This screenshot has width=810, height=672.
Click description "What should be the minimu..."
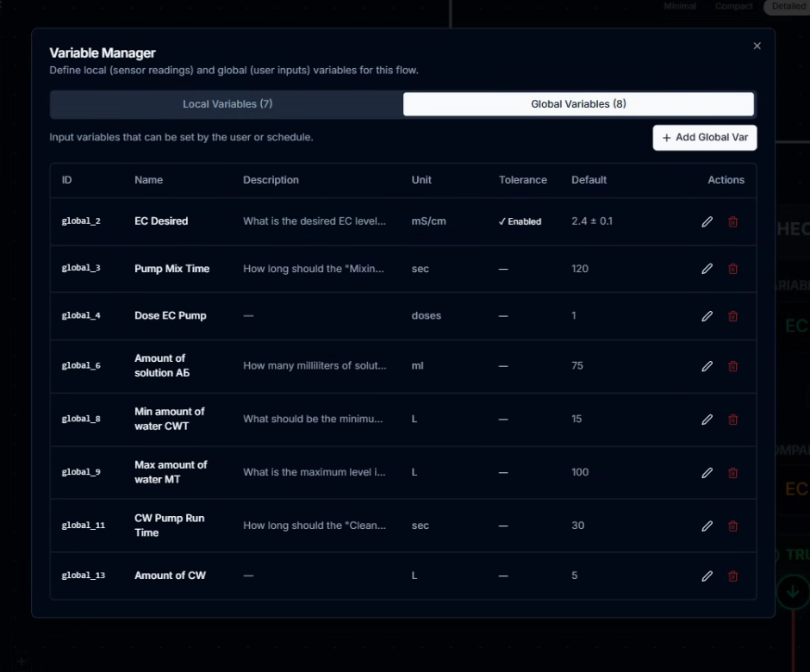pos(313,419)
